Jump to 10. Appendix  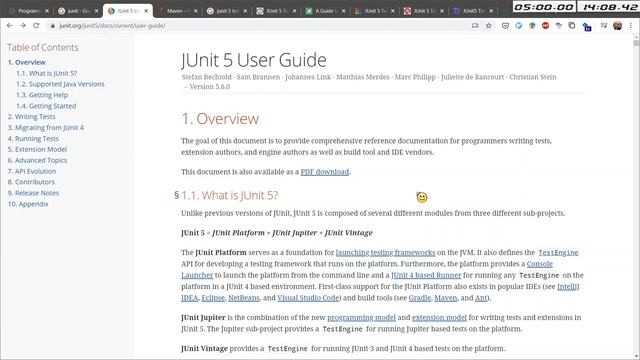coord(28,204)
